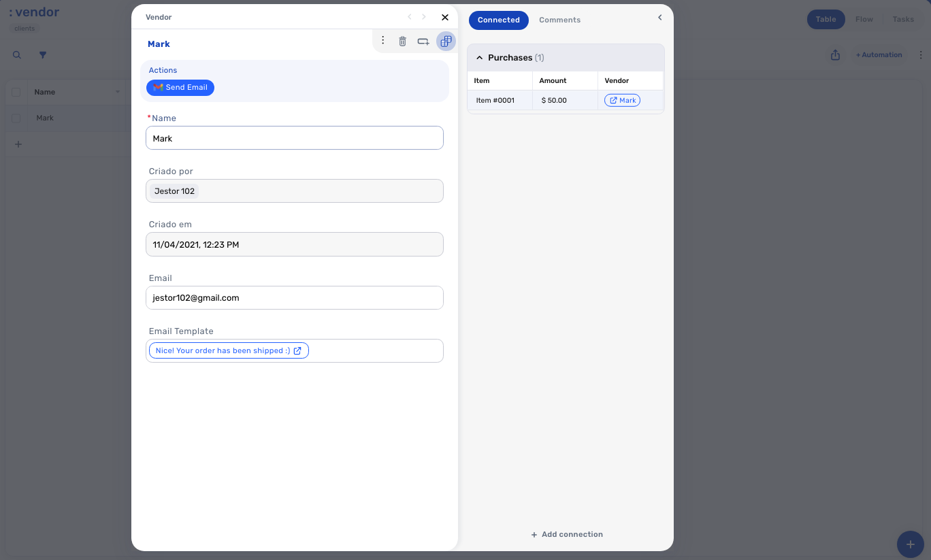Open the Name column dropdown arrow
This screenshot has height=560, width=931.
click(117, 92)
